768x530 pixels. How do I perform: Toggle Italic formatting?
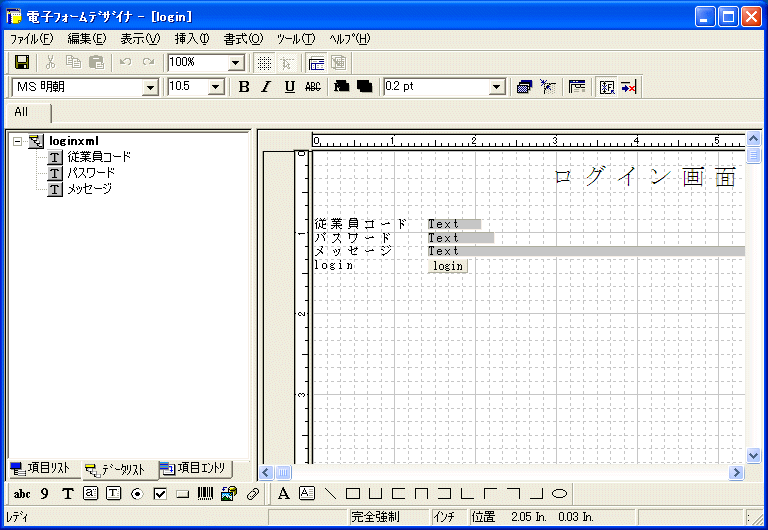point(266,87)
